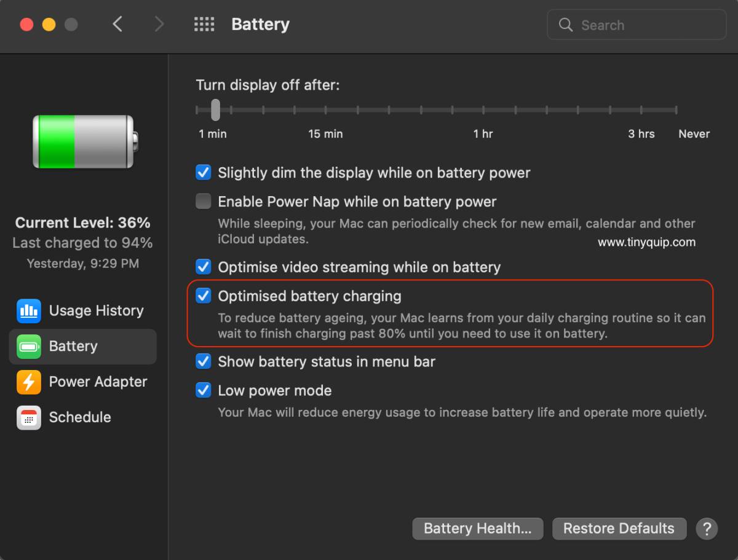Open the Battery Health dialog
The width and height of the screenshot is (738, 560).
(x=477, y=529)
